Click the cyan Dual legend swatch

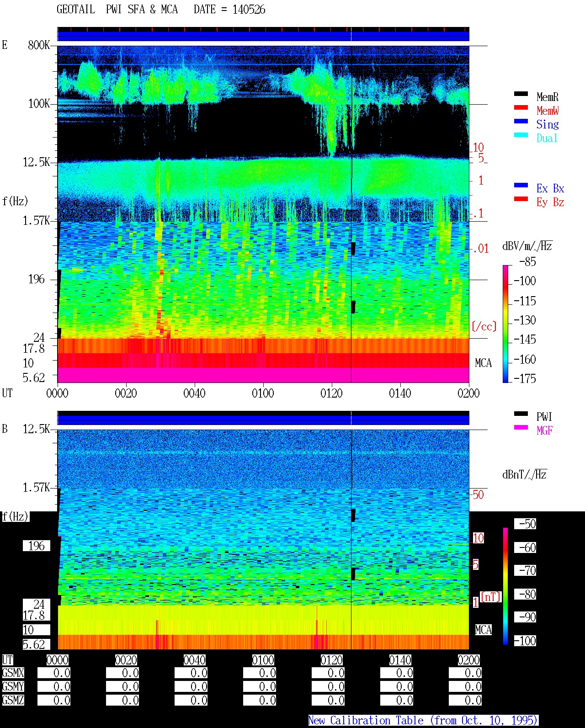pyautogui.click(x=521, y=135)
